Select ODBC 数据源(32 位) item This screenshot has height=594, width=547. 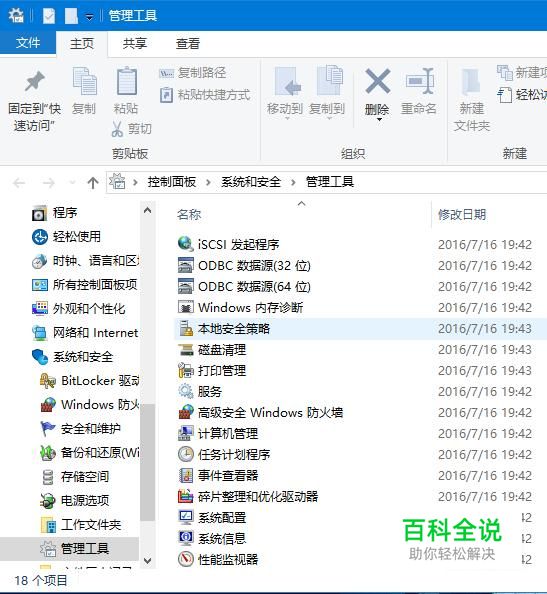tap(254, 266)
